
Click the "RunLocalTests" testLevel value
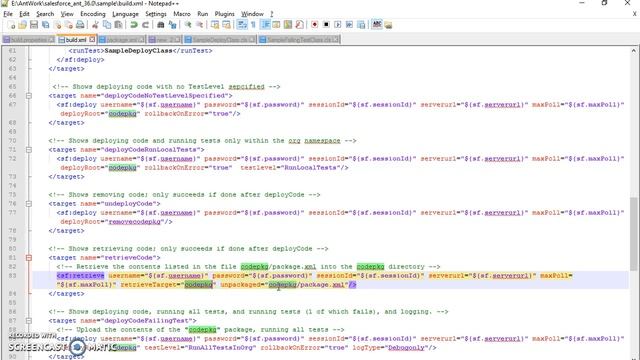pyautogui.click(x=311, y=168)
